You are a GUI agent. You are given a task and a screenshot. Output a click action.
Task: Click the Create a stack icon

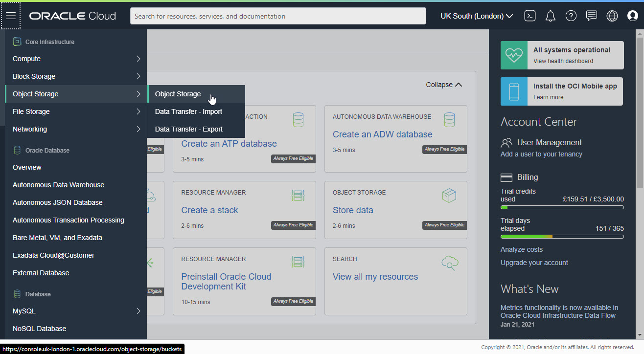point(298,196)
